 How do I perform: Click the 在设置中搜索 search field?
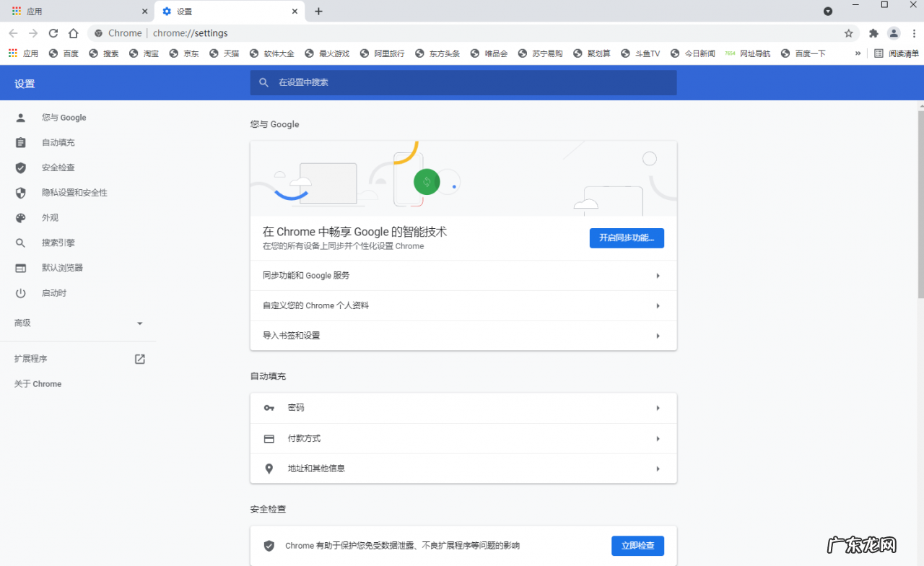462,82
